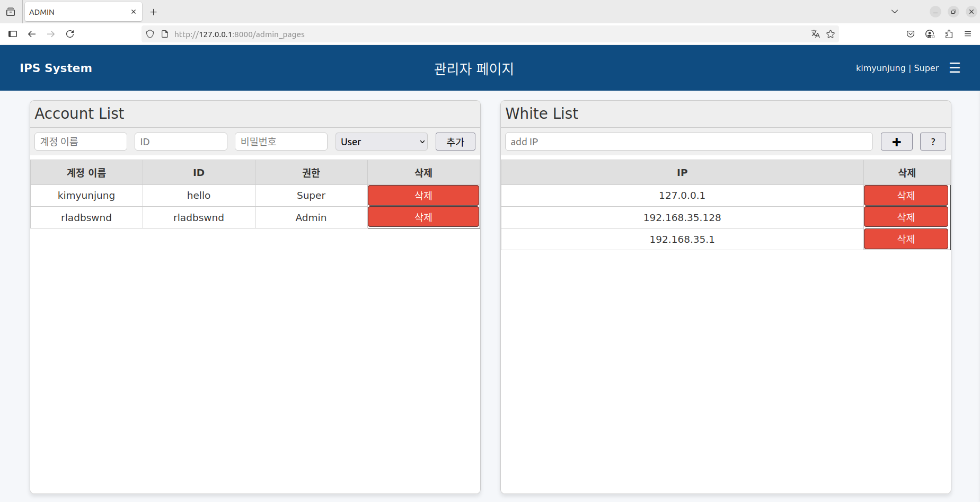This screenshot has width=980, height=502.
Task: Go forward with the browser forward arrow
Action: [51, 34]
